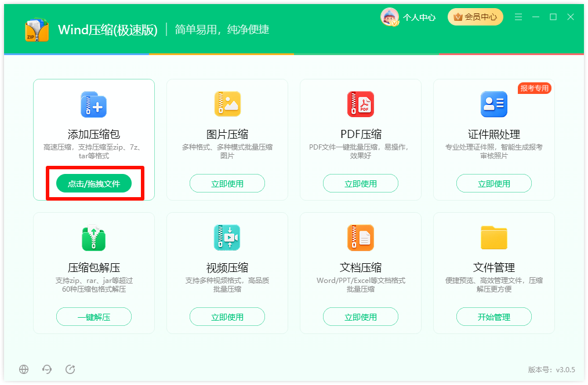588x385 pixels.
Task: Click 立即使用 under 文档压缩
Action: (x=360, y=317)
